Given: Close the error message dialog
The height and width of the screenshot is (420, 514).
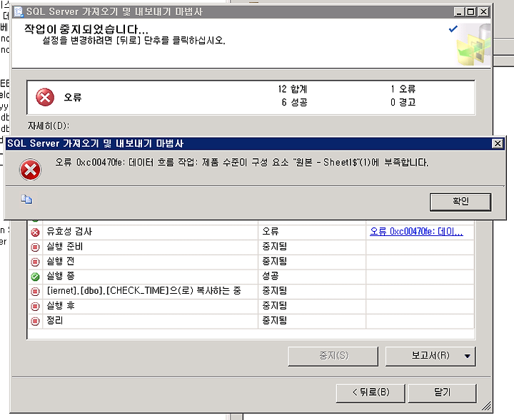Looking at the screenshot, I should pos(498,143).
